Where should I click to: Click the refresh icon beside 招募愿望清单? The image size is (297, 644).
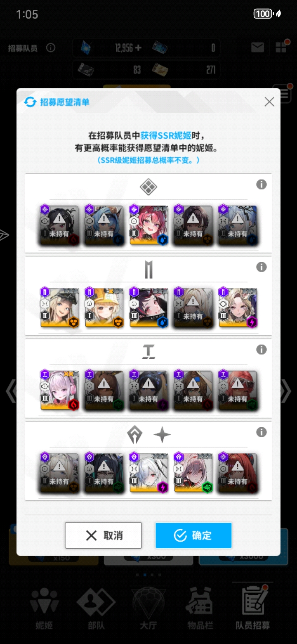coord(30,102)
